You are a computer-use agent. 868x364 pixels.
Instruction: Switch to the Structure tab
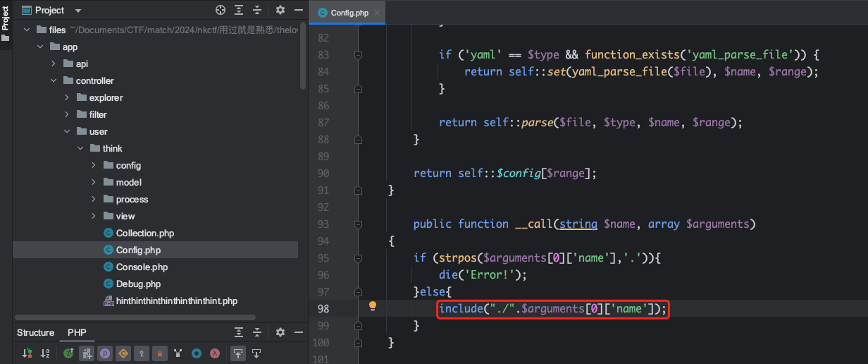click(35, 332)
